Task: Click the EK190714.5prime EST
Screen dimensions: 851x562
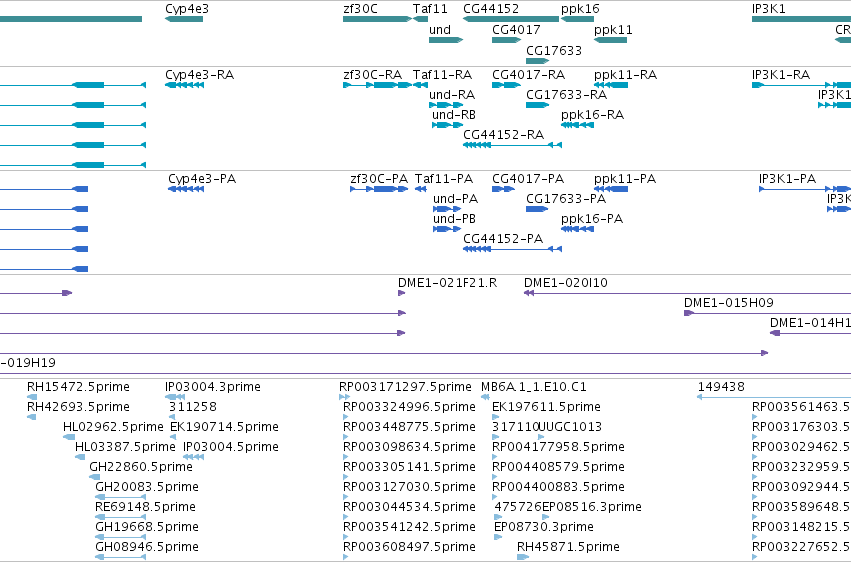Action: pos(173,437)
